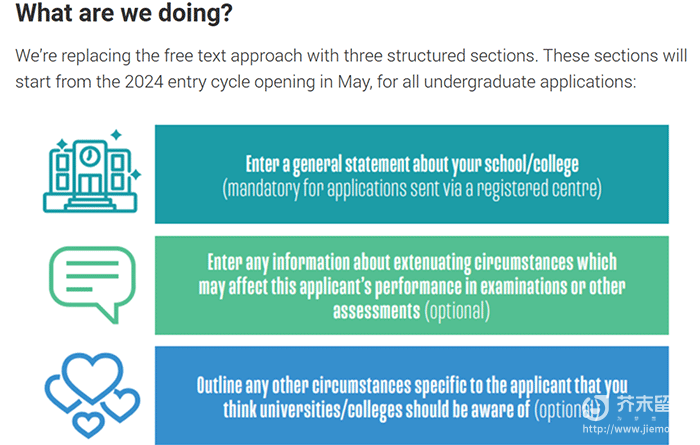
Task: Click "(optional)" in the green banner
Action: pyautogui.click(x=457, y=311)
